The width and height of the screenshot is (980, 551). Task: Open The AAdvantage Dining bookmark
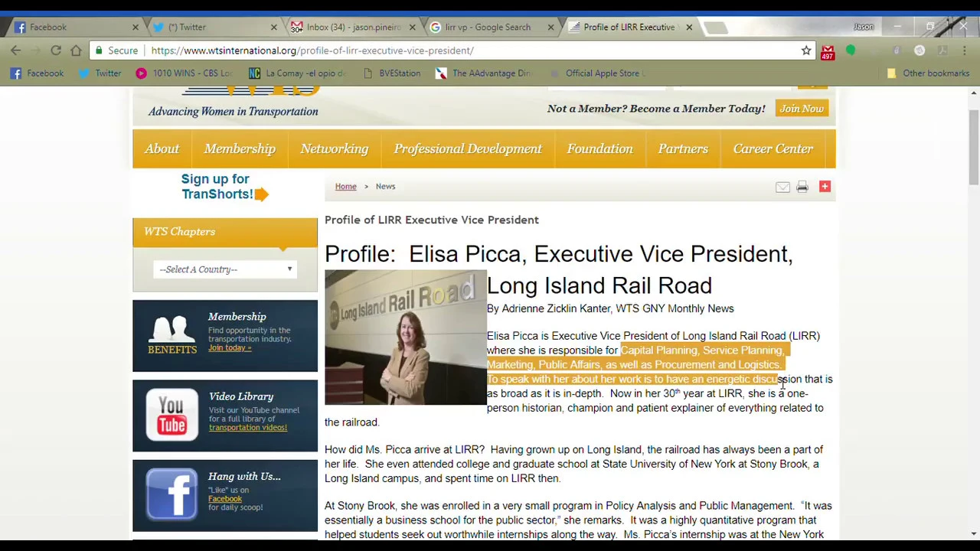pos(484,73)
